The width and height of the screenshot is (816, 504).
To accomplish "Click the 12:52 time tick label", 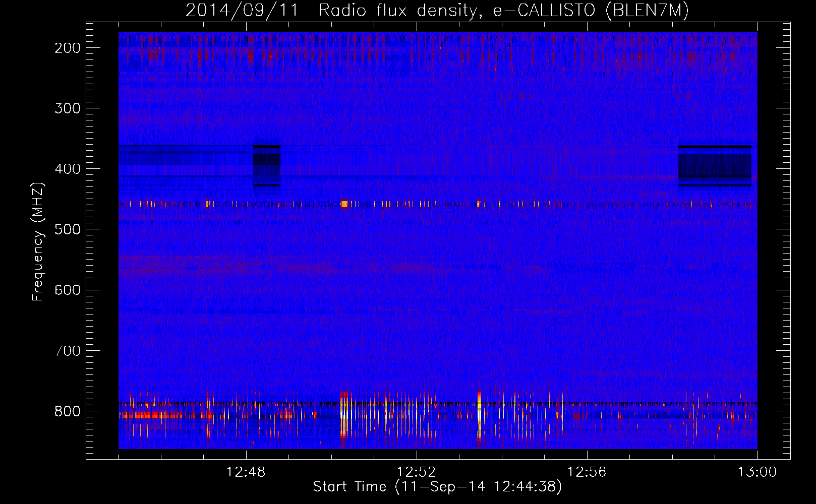I will pos(417,472).
